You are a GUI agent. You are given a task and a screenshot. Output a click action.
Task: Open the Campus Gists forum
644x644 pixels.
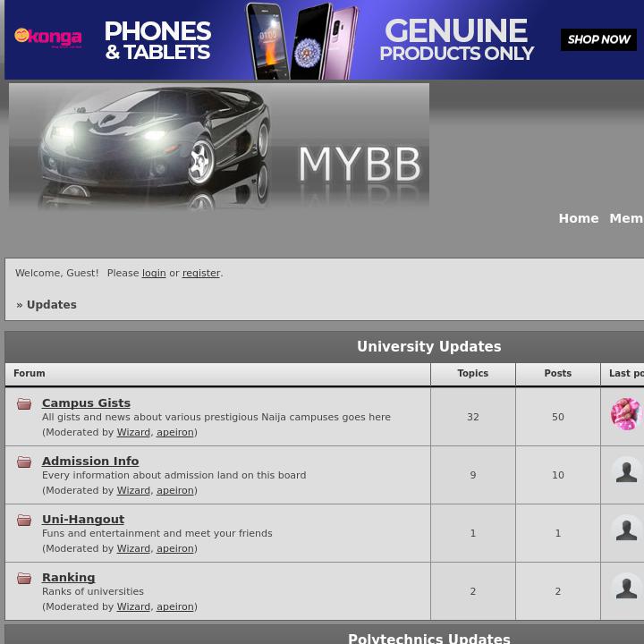tap(86, 402)
